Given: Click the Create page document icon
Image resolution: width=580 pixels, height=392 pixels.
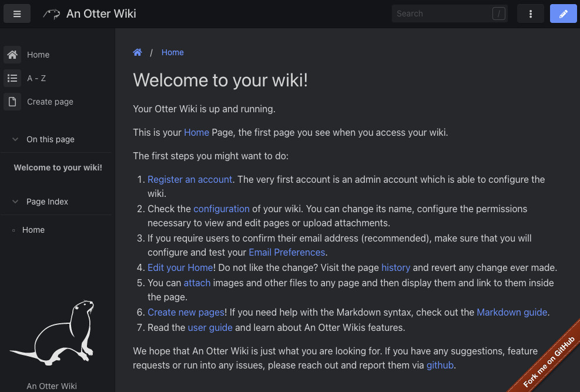Looking at the screenshot, I should pyautogui.click(x=12, y=102).
